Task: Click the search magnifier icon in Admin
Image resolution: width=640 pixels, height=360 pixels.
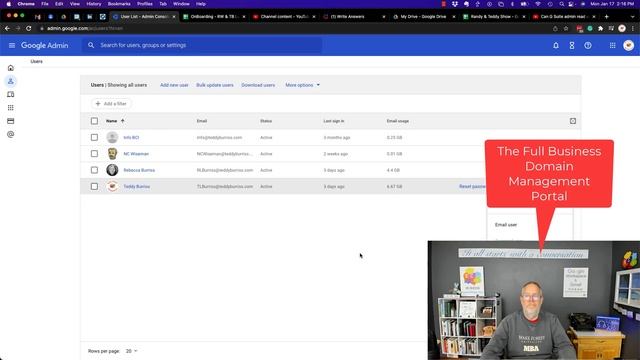Action: point(91,45)
